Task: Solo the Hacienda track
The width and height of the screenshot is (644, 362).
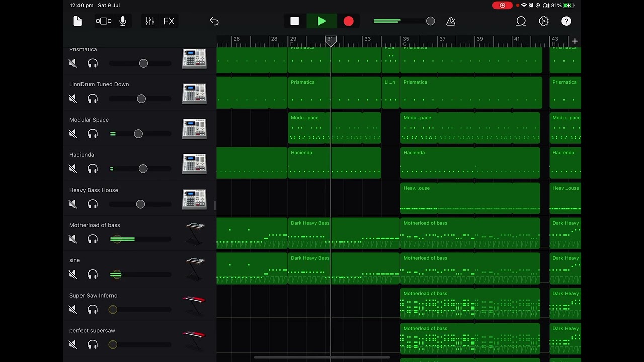Action: click(93, 169)
